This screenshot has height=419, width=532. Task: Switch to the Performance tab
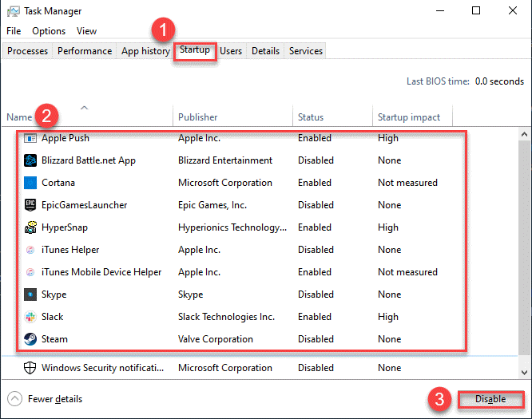click(85, 51)
